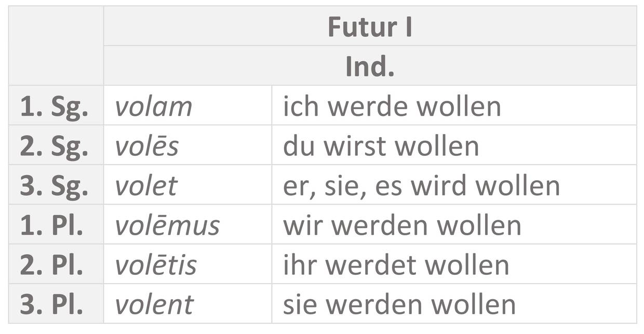
Task: Select the Latin form "volēmus"
Action: (167, 225)
